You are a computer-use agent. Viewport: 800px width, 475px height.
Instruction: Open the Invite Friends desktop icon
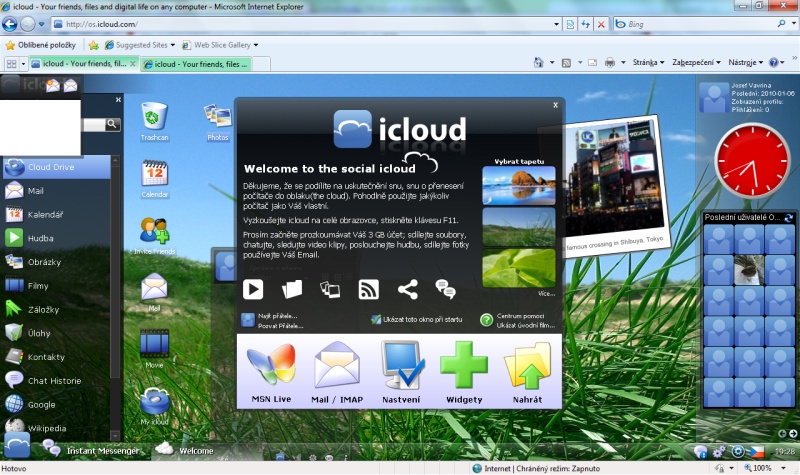[x=155, y=235]
